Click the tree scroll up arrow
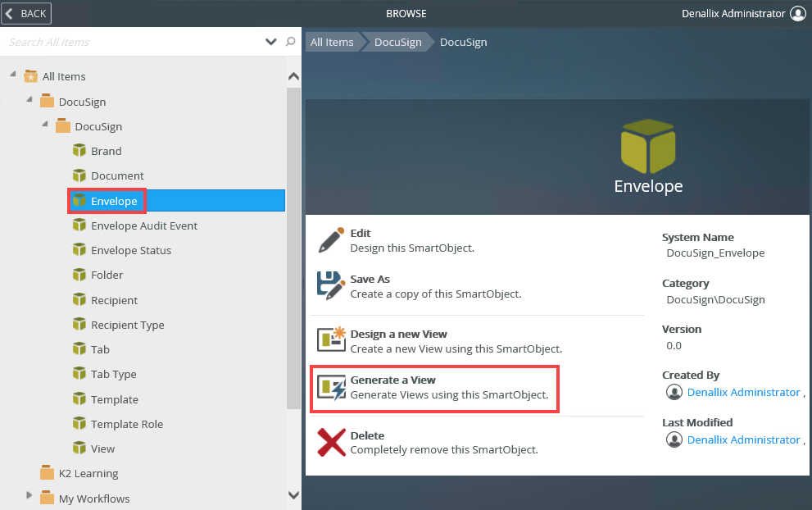The image size is (812, 510). click(293, 77)
